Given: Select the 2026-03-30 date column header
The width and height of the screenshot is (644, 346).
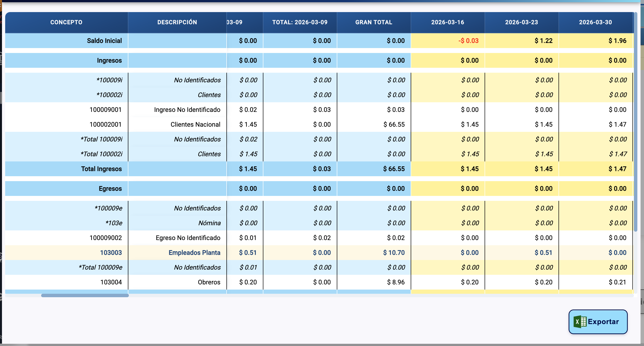Looking at the screenshot, I should click(595, 22).
